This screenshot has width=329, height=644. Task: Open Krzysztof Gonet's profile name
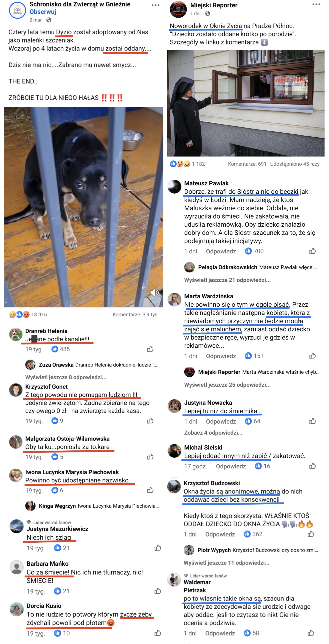(x=46, y=386)
